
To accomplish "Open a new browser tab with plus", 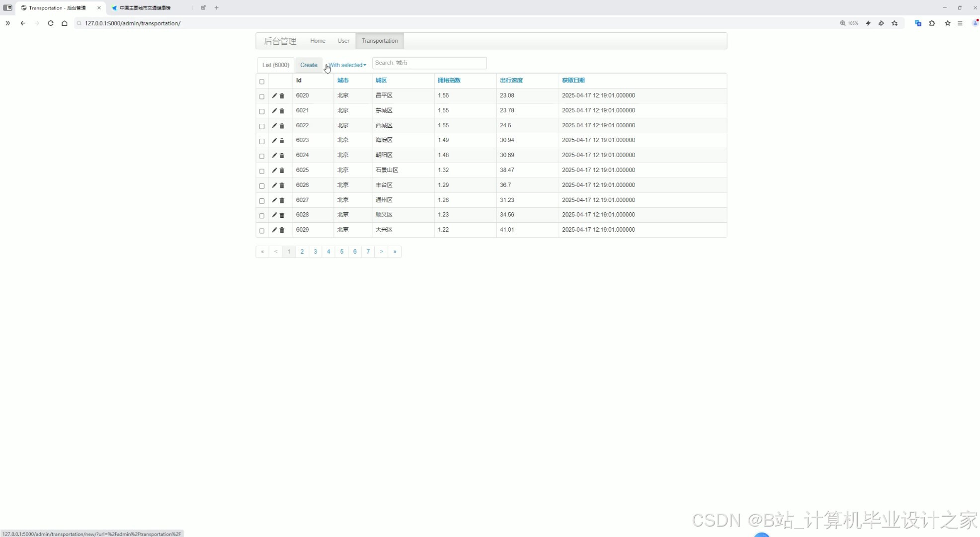I will pos(217,8).
